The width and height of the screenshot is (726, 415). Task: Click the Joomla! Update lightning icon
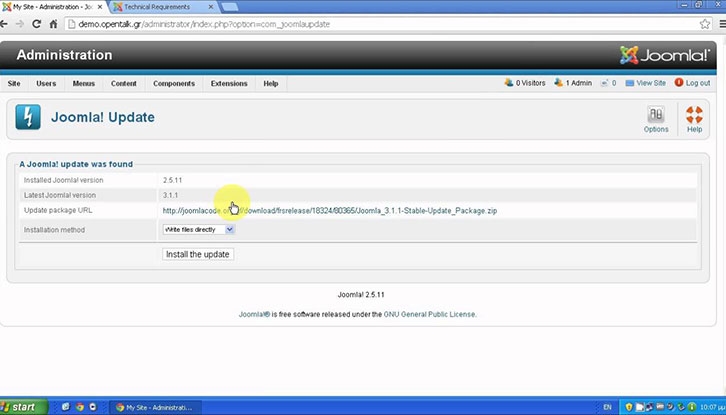click(28, 118)
